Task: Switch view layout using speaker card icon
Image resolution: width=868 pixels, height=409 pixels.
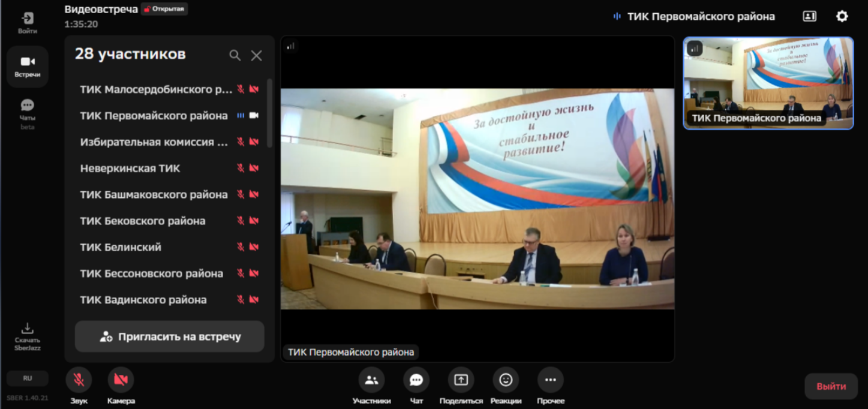Action: point(809,16)
